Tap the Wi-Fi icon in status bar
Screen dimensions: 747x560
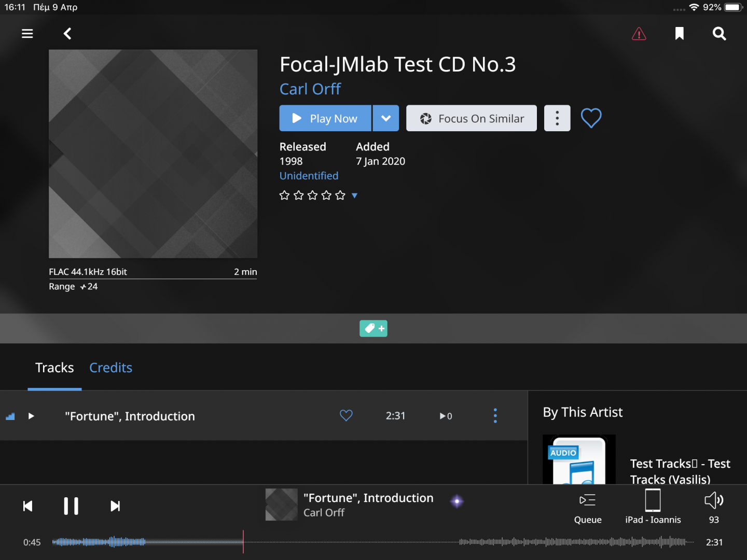[694, 7]
